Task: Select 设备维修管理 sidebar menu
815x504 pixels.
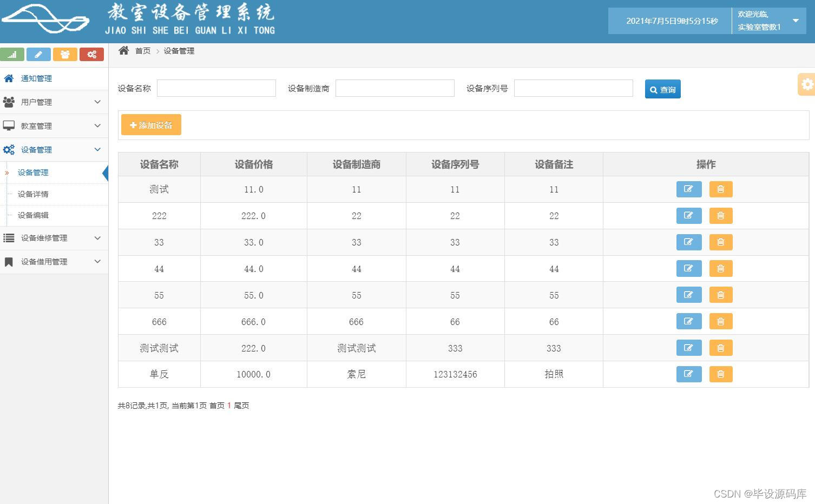Action: point(54,238)
